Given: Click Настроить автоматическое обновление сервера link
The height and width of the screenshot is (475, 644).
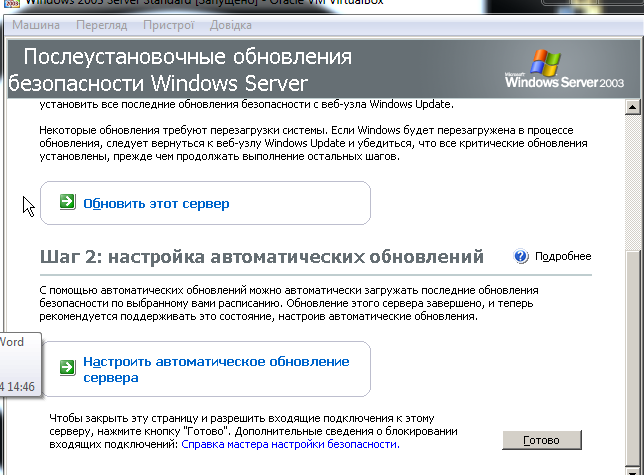Looking at the screenshot, I should tap(216, 369).
